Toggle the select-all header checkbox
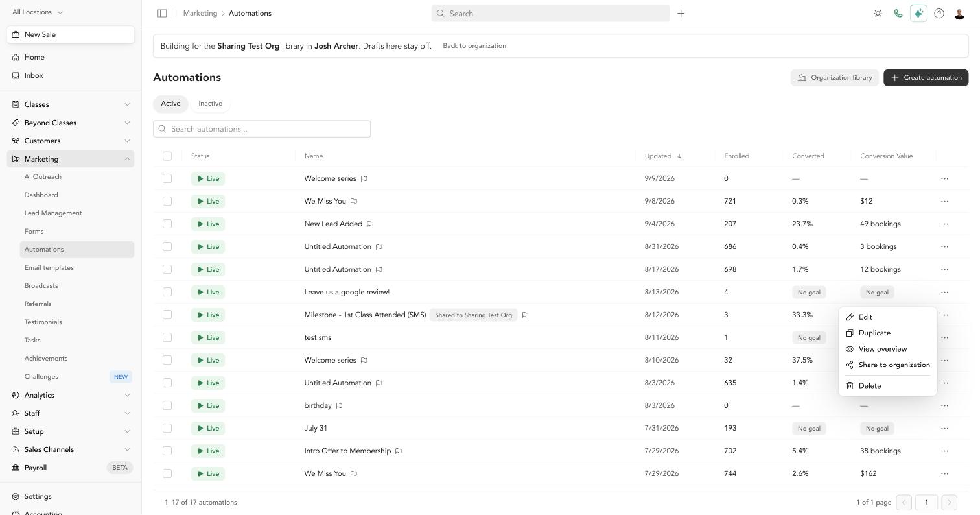Image resolution: width=980 pixels, height=515 pixels. [167, 156]
